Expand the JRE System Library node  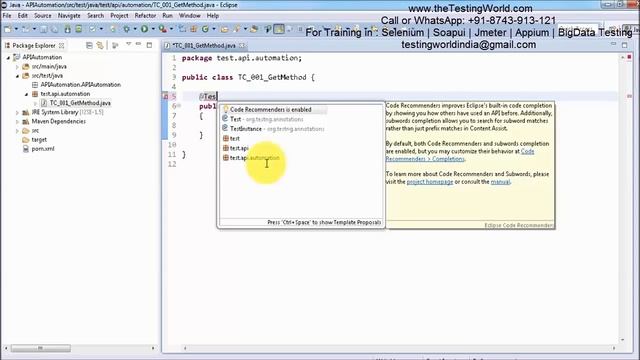tap(17, 112)
